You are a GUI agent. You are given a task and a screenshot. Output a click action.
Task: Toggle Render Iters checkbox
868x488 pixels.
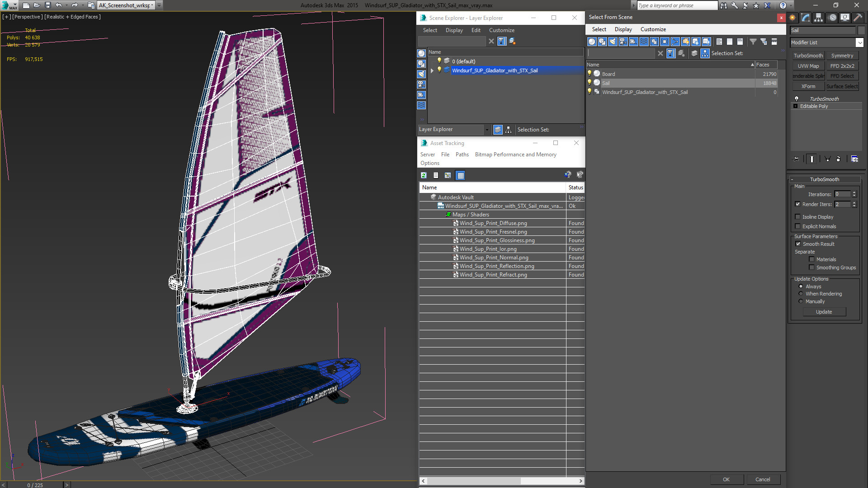click(x=798, y=204)
